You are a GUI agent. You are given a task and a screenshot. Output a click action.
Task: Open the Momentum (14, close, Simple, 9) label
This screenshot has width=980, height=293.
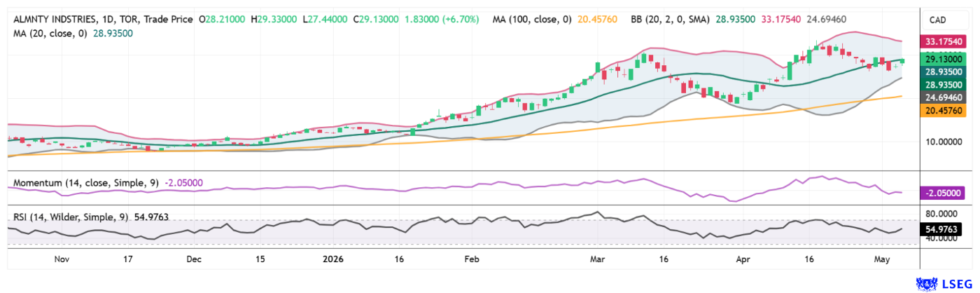tap(87, 182)
